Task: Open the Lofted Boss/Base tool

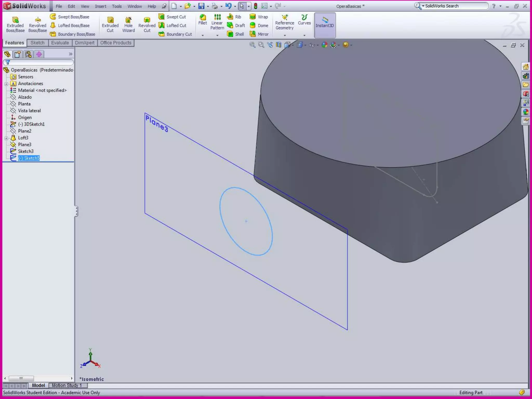Action: tap(70, 25)
